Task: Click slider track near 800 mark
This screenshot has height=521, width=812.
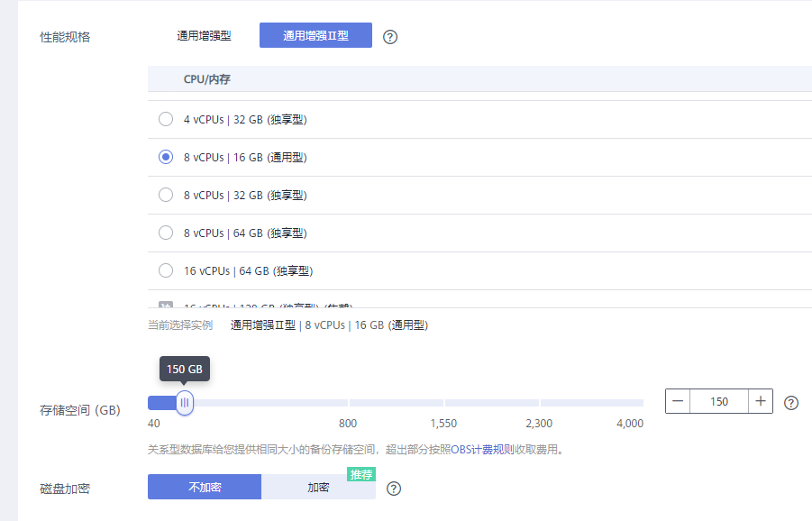Action: [x=348, y=402]
